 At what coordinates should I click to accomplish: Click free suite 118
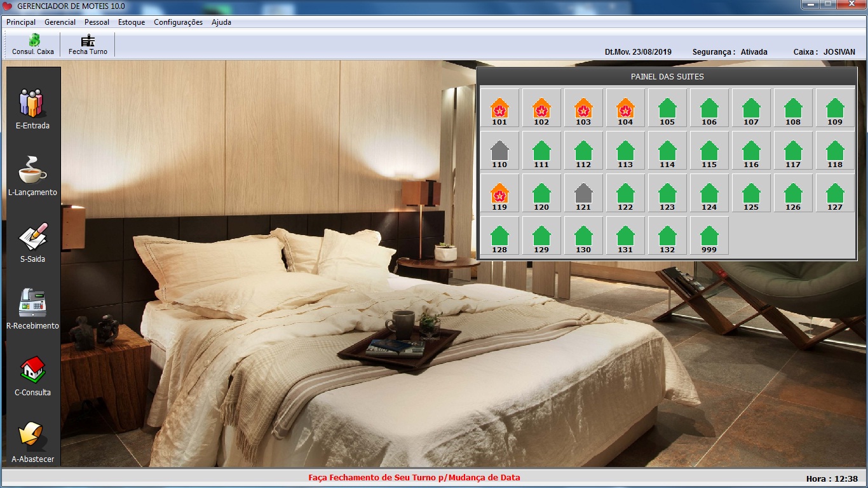pos(835,151)
